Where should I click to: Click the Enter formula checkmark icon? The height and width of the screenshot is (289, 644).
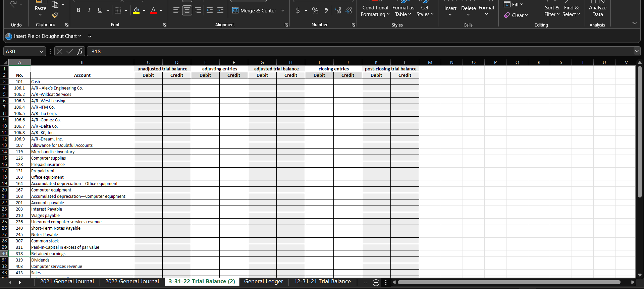tap(70, 51)
